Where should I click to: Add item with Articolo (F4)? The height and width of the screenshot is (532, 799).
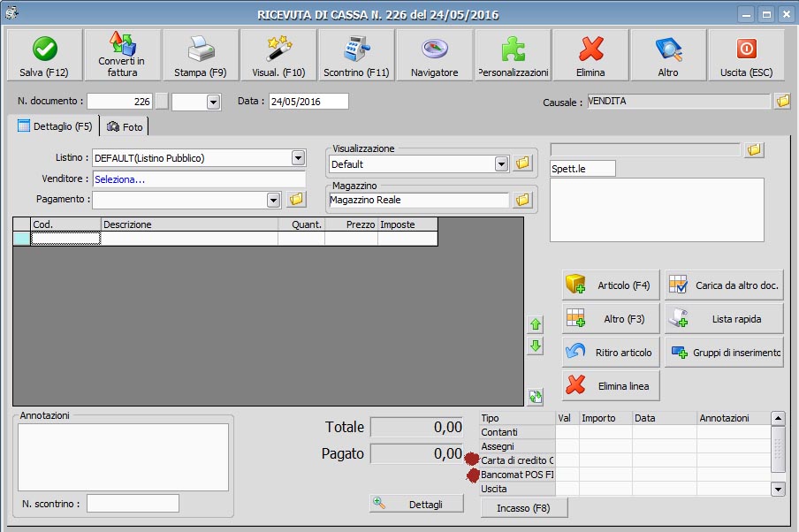[611, 285]
